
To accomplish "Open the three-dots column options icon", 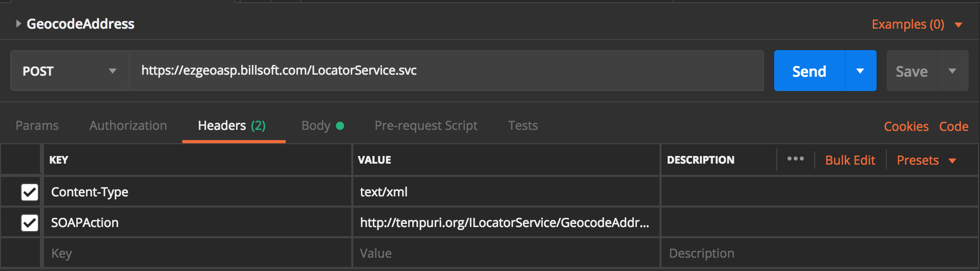I will click(795, 159).
